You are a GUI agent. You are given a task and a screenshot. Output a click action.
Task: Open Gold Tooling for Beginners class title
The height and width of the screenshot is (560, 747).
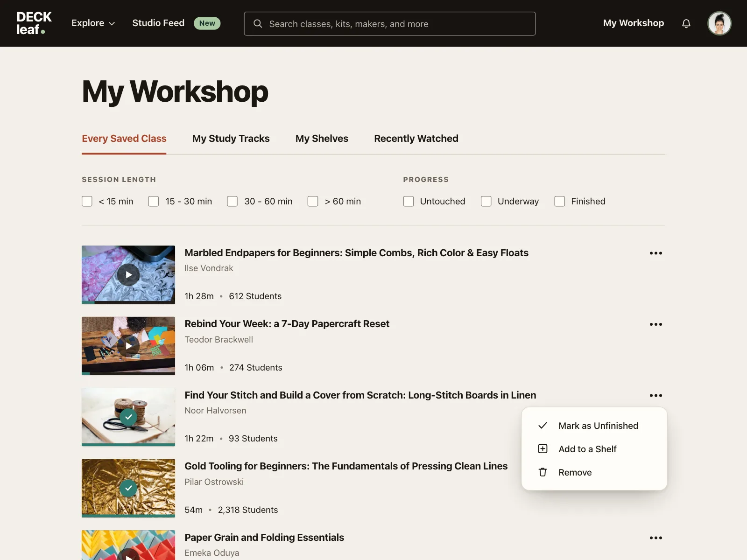(x=346, y=466)
